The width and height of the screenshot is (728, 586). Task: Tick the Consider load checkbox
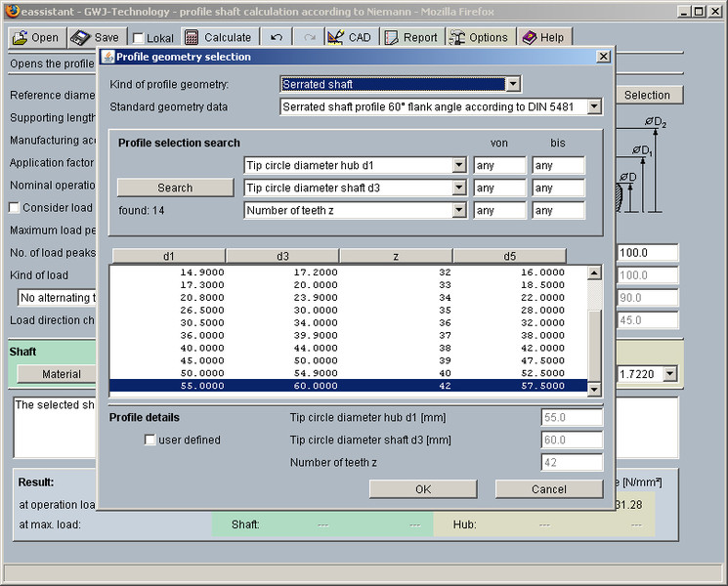point(14,208)
